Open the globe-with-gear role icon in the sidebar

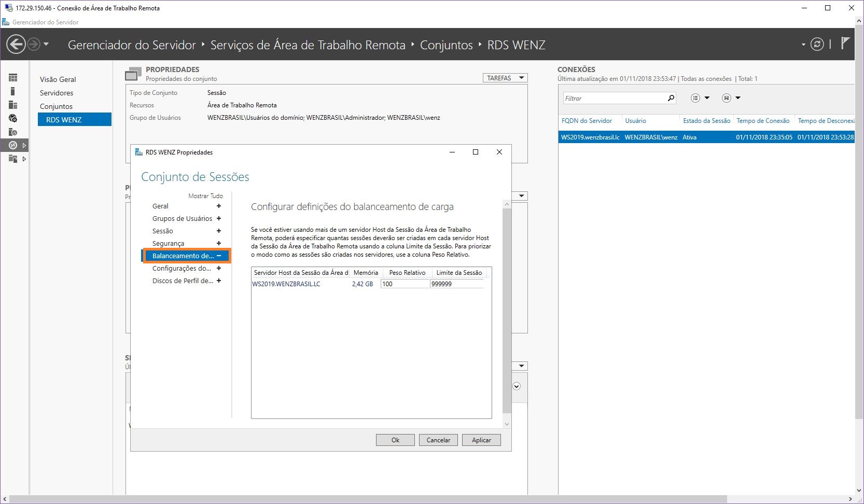(13, 118)
